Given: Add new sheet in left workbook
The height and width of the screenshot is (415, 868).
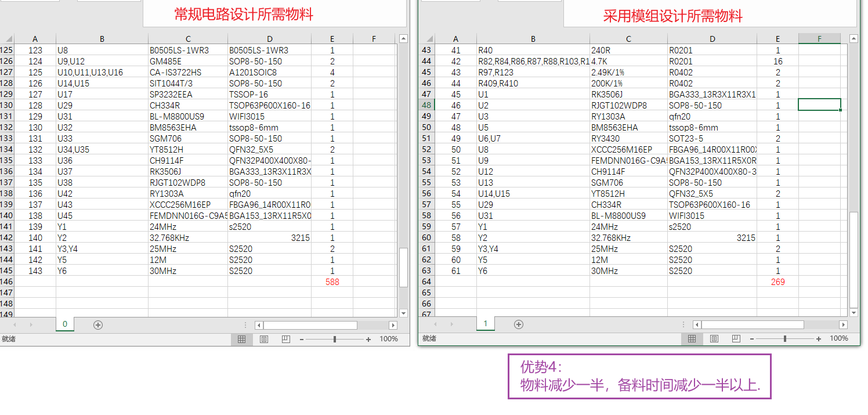Looking at the screenshot, I should 98,325.
